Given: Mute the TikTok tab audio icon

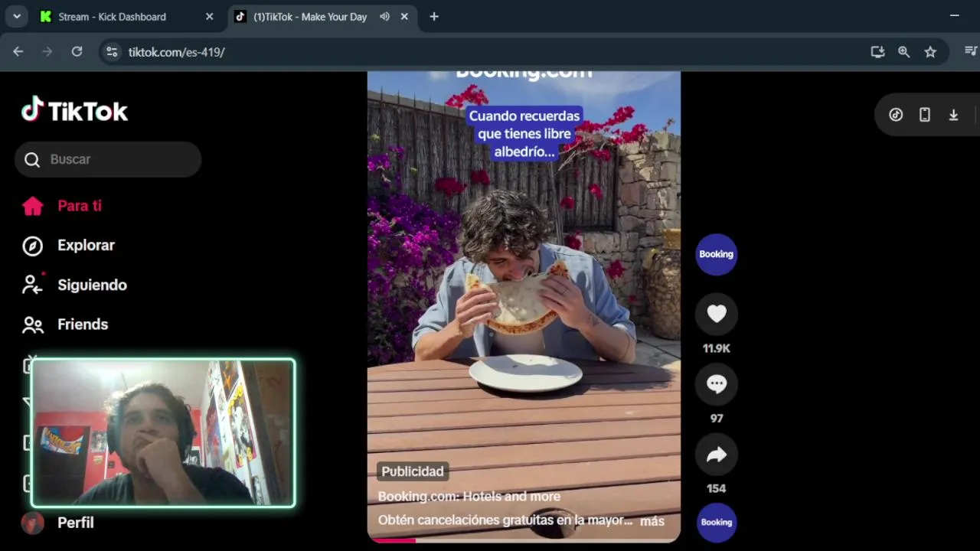Looking at the screenshot, I should pyautogui.click(x=384, y=17).
